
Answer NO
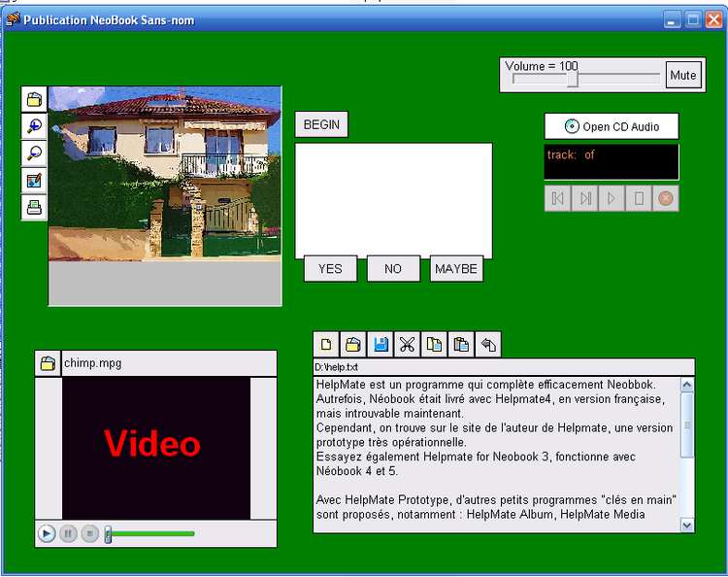[393, 268]
